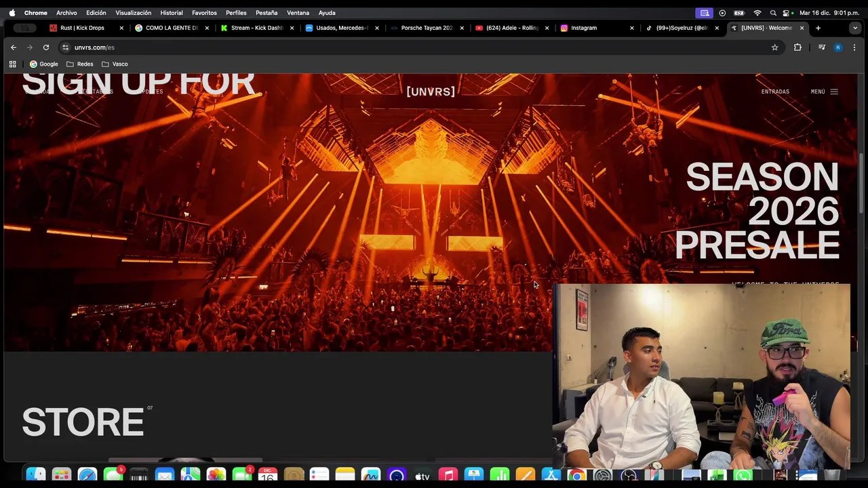The width and height of the screenshot is (868, 488).
Task: Click the Google bookmark
Action: [x=43, y=64]
